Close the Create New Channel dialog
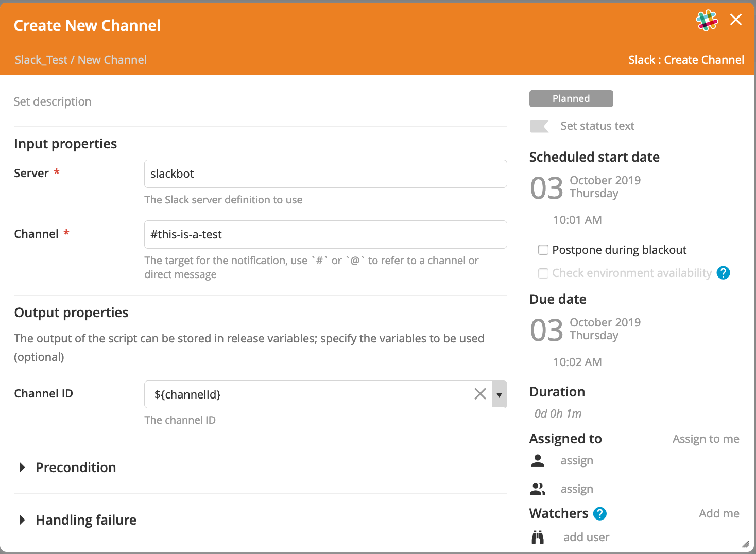The height and width of the screenshot is (554, 756). coord(736,20)
